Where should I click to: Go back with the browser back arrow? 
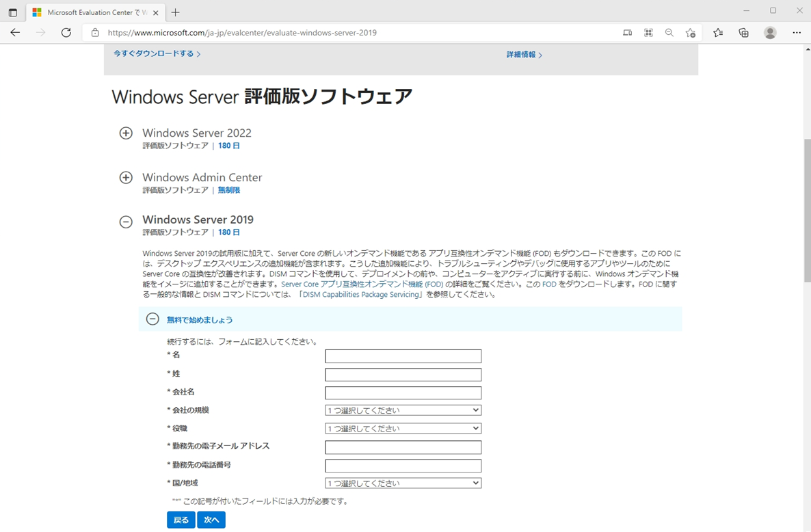[15, 33]
